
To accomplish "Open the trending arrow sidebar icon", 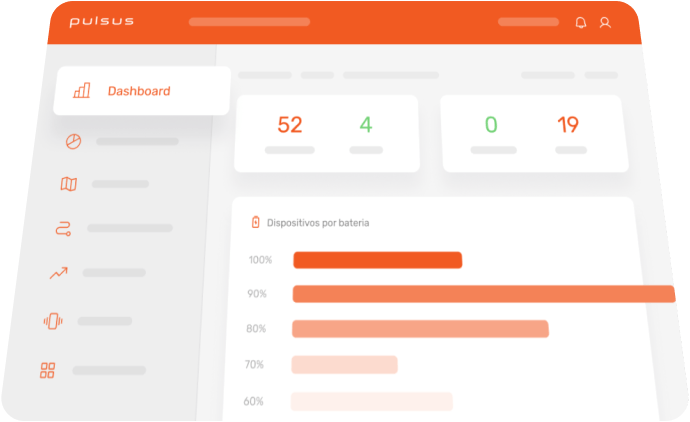I will click(59, 273).
